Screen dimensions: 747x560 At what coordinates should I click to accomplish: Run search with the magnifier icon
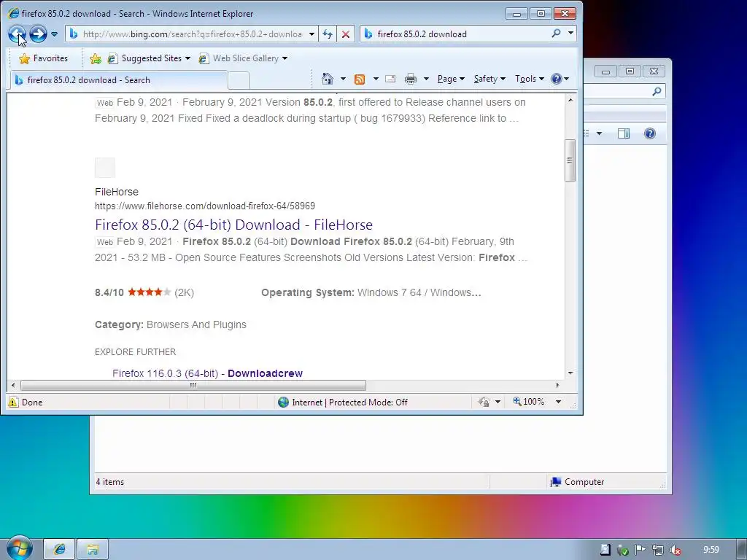pos(556,34)
